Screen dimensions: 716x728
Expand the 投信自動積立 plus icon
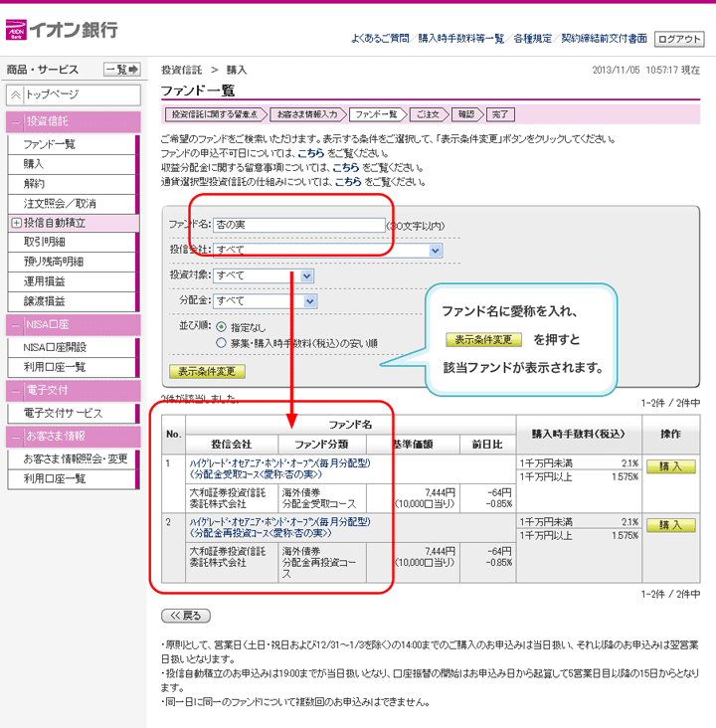[16, 223]
